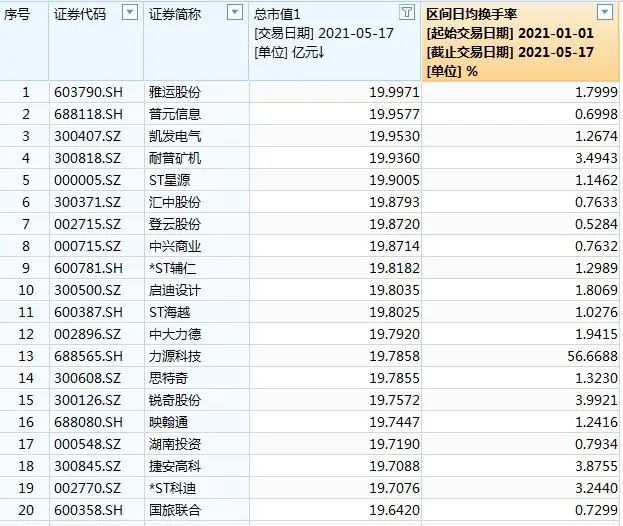
Task: Click security code 600387.SH
Action: (88, 312)
